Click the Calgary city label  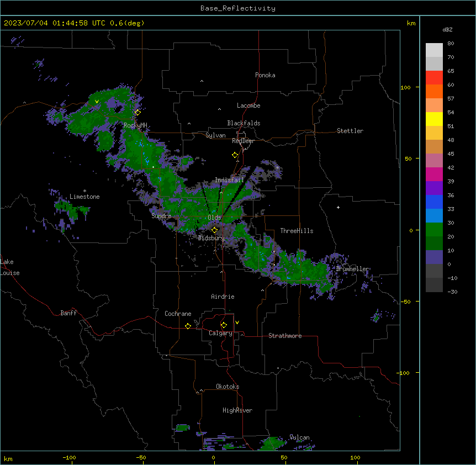click(221, 333)
